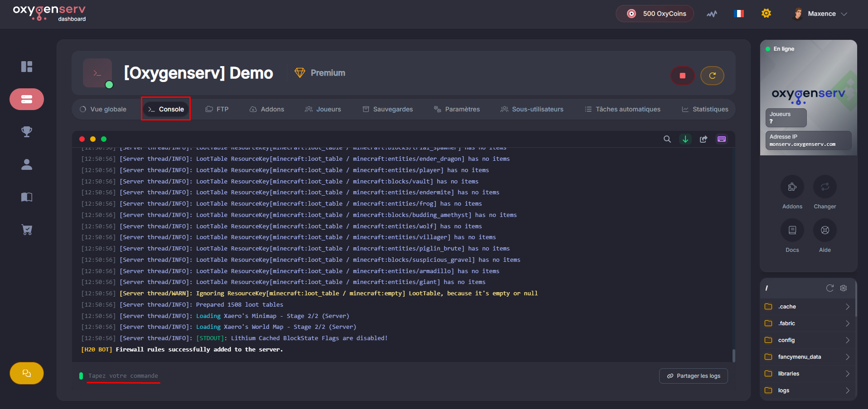Click Partager les logs button
The height and width of the screenshot is (409, 868).
click(693, 376)
